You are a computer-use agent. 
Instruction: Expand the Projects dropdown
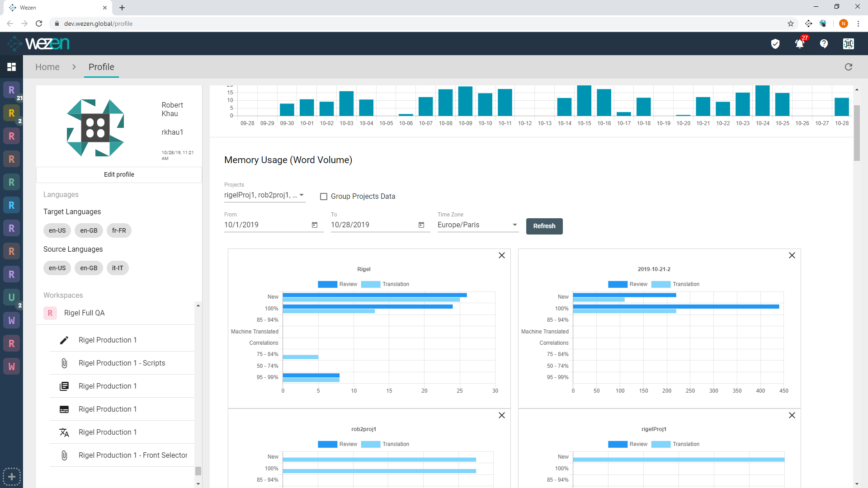tap(264, 195)
